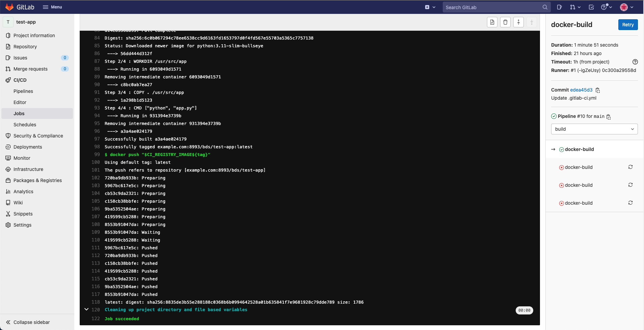Collapse the left sidebar
This screenshot has width=644, height=330.
coord(28,322)
